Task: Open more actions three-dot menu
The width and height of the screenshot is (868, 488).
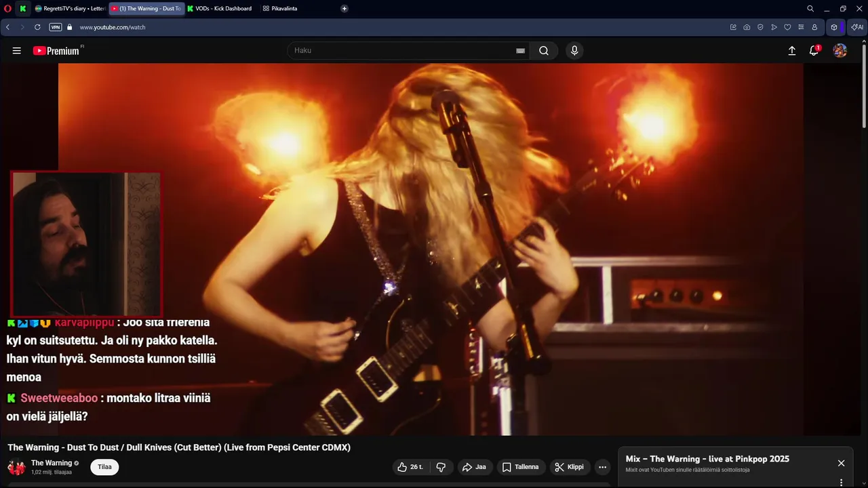Action: (x=602, y=467)
